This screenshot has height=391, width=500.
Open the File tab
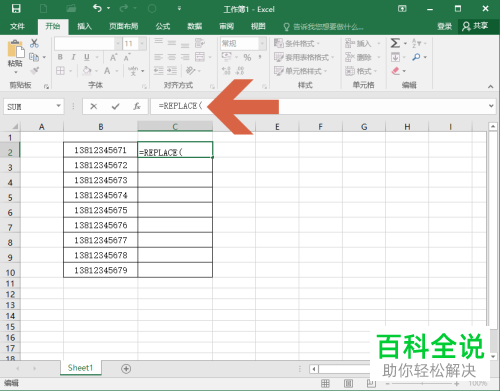point(17,26)
